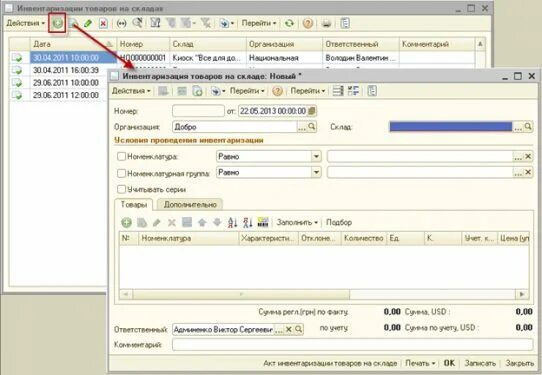The image size is (542, 375).
Task: Click the magnifier icon next to Склад field
Action: (x=528, y=127)
